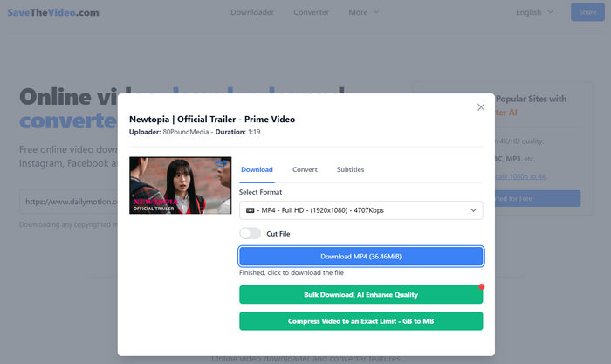Click the Cut File label
Viewport: 611px width, 364px height.
tap(278, 234)
